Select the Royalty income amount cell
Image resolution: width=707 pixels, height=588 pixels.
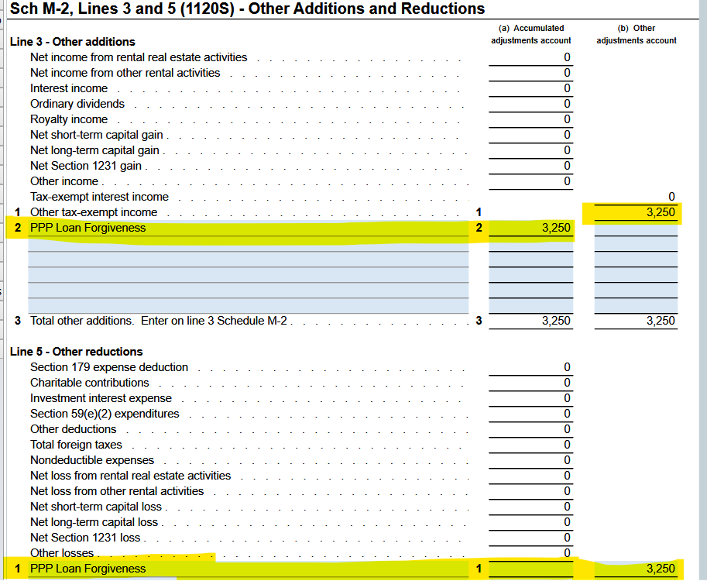(530, 119)
